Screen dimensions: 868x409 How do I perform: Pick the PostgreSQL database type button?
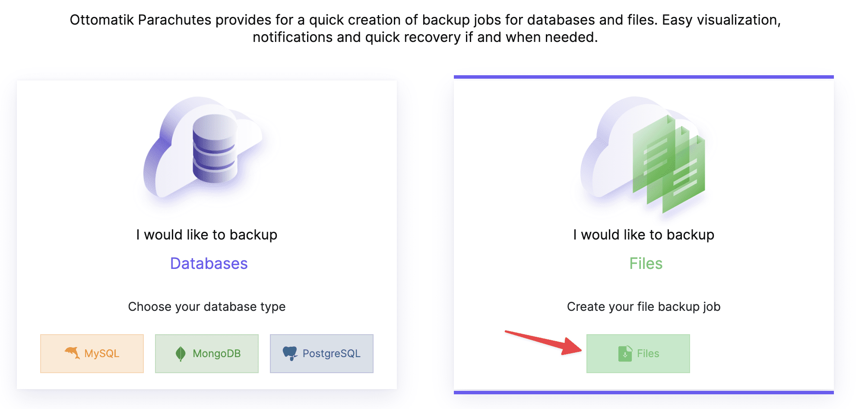(x=322, y=354)
